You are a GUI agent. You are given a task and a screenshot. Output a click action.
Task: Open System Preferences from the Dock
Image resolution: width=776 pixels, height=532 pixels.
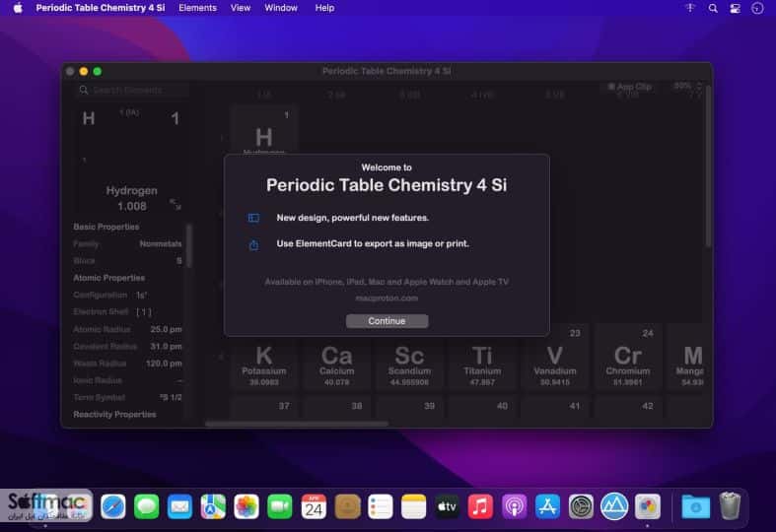click(581, 506)
